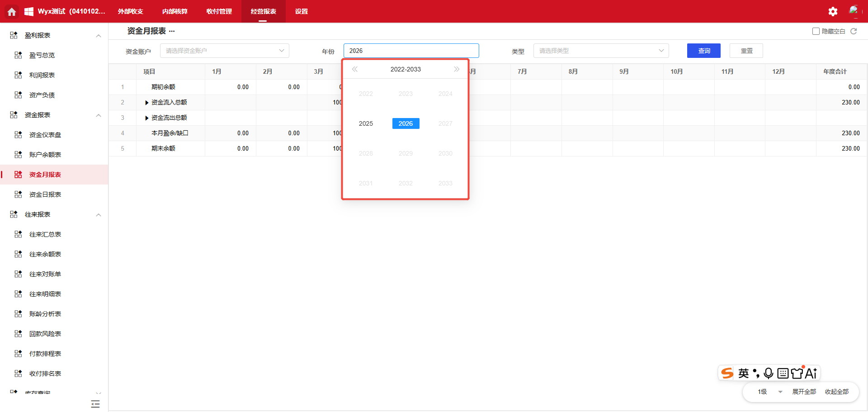The image size is (868, 412).
Task: Select year 2025 in the picker
Action: (366, 123)
